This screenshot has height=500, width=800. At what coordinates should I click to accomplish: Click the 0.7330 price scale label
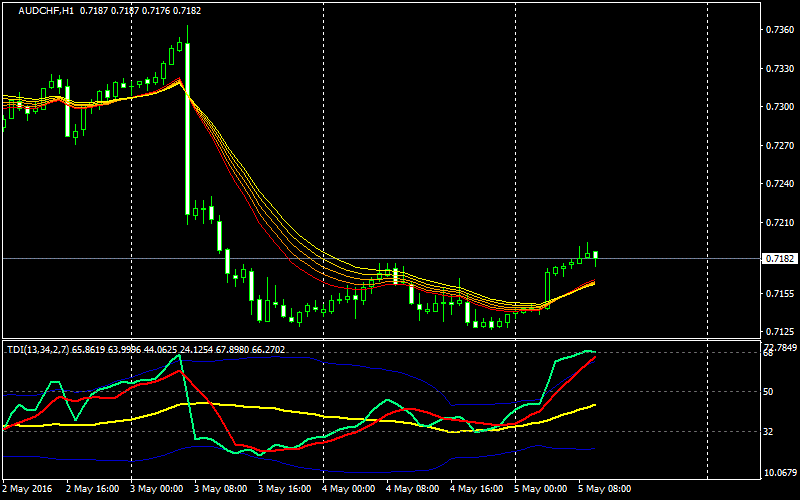pyautogui.click(x=780, y=68)
